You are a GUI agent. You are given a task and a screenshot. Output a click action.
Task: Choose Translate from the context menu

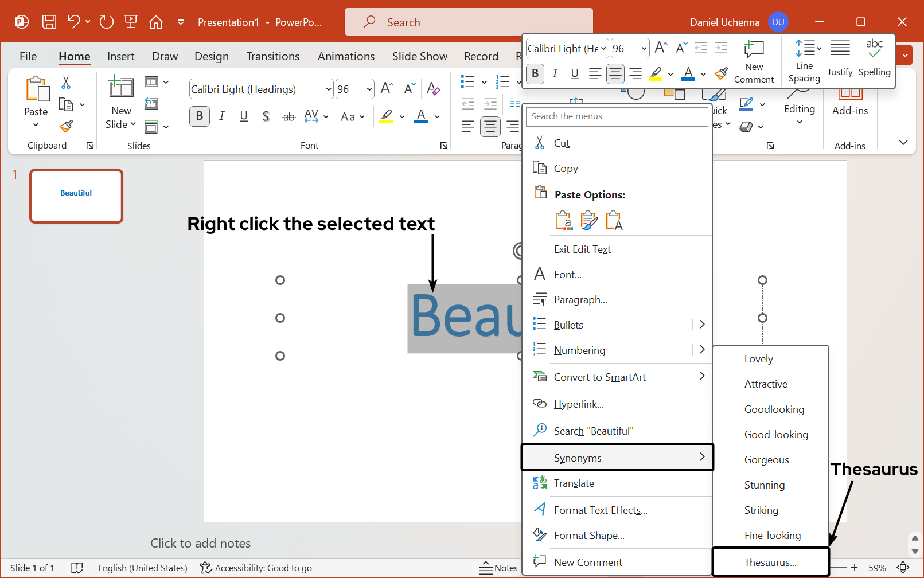point(574,483)
